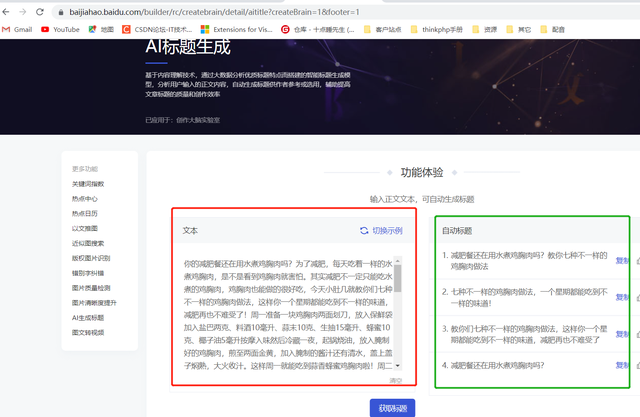Click the AI标题生成 page title
The width and height of the screenshot is (640, 417).
point(188,47)
